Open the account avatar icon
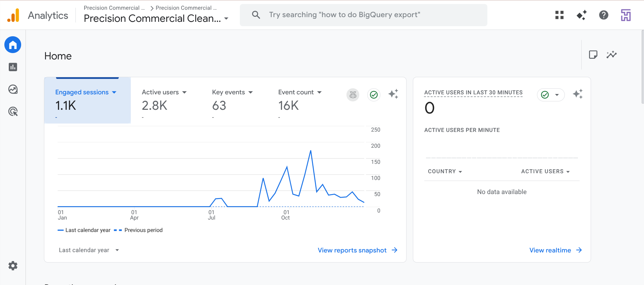 point(626,15)
